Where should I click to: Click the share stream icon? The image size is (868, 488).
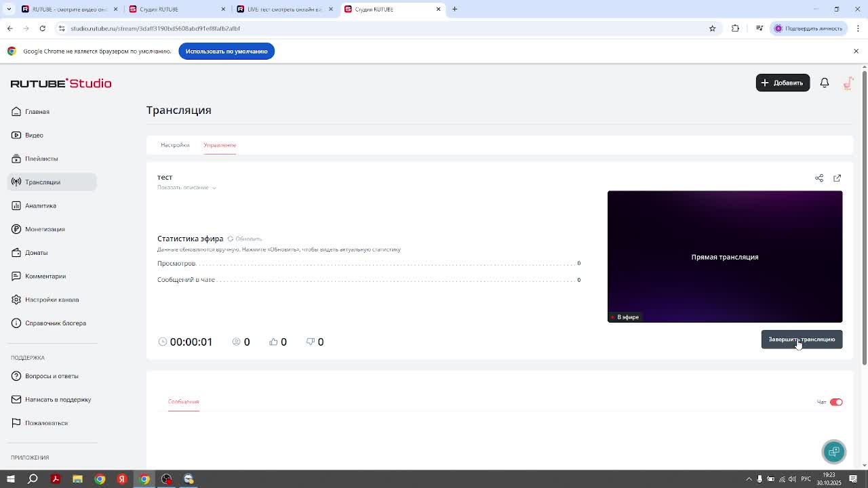pyautogui.click(x=819, y=178)
